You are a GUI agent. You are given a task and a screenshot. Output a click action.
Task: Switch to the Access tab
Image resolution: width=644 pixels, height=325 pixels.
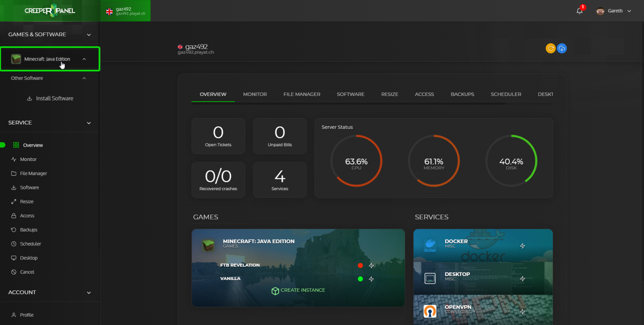point(424,94)
